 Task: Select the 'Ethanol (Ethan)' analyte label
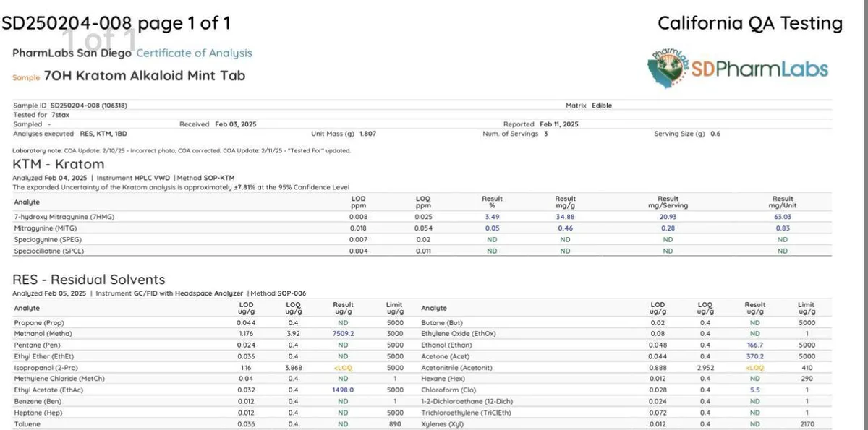click(x=446, y=345)
